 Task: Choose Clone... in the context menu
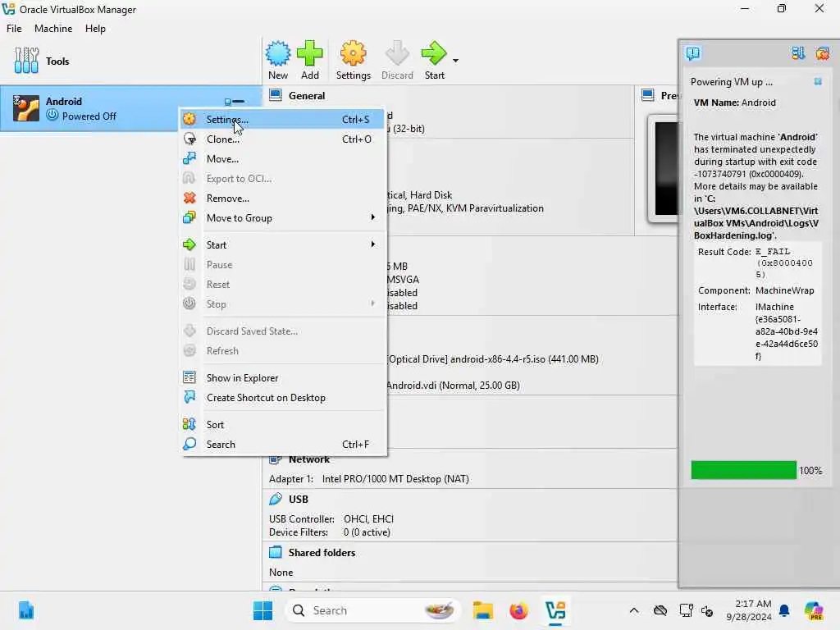(x=283, y=139)
